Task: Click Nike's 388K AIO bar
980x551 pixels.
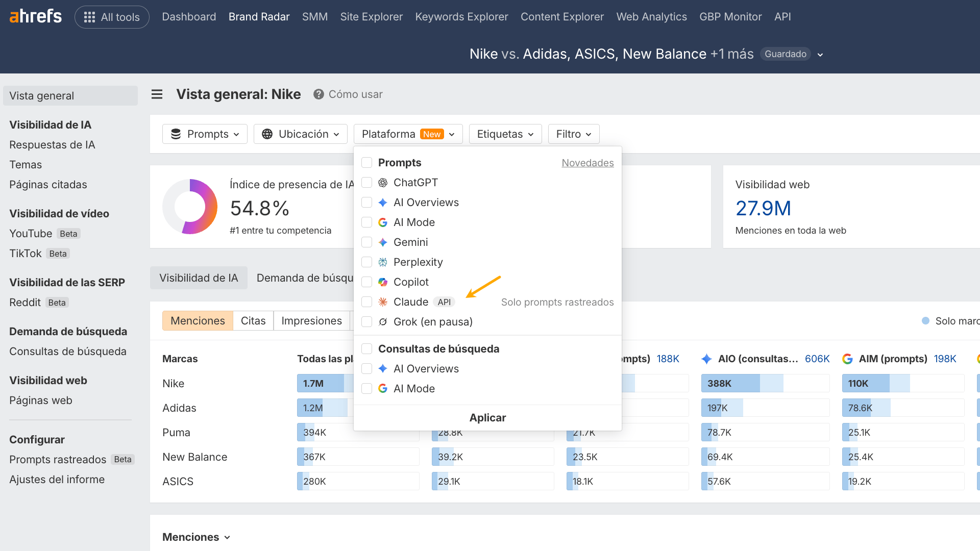Action: (765, 384)
